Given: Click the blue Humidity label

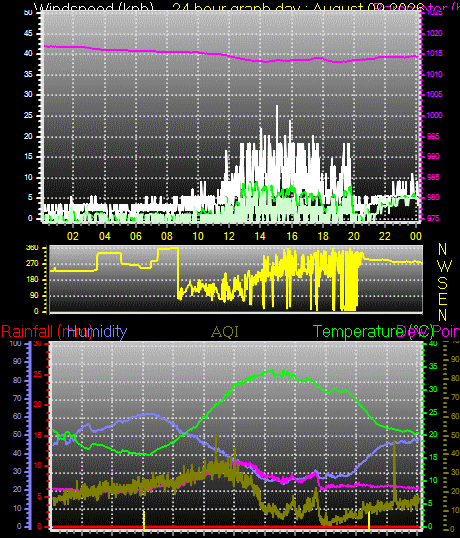Looking at the screenshot, I should [98, 332].
